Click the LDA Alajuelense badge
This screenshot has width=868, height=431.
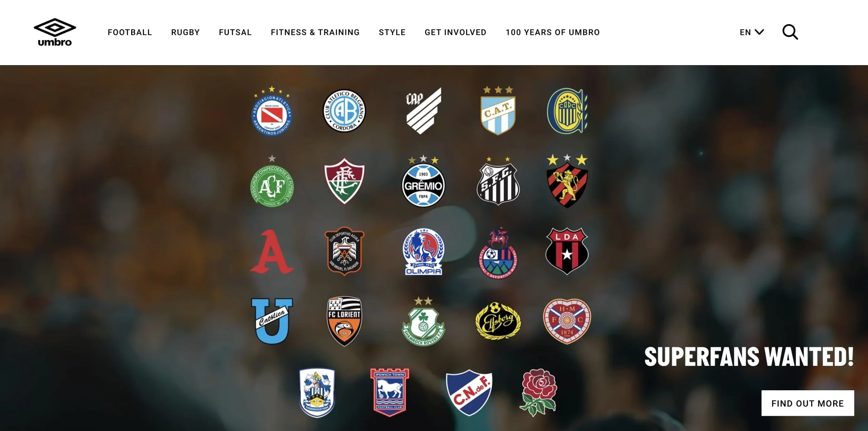[x=567, y=251]
